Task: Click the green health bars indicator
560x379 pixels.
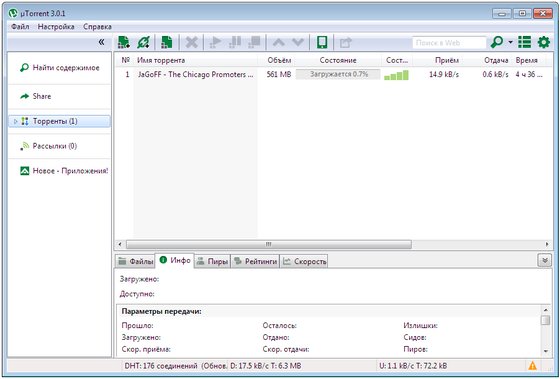Action: [396, 75]
